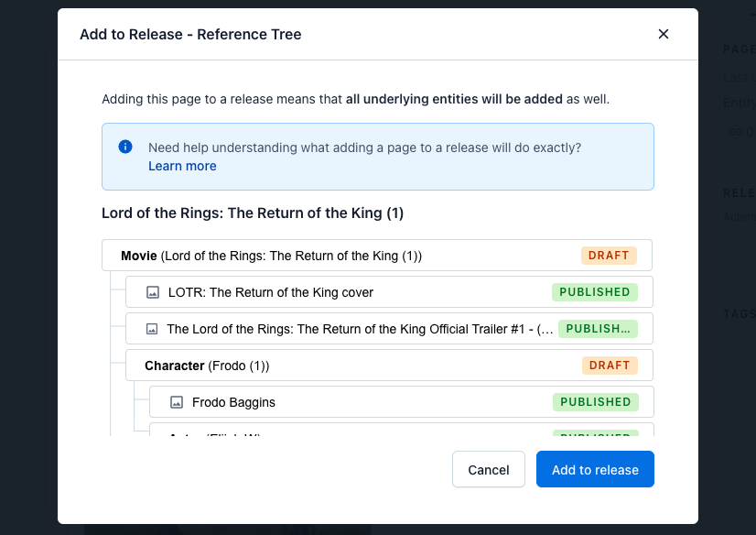
Task: Click the truncated PUBLISH badge on the trailer row
Action: [x=599, y=329]
